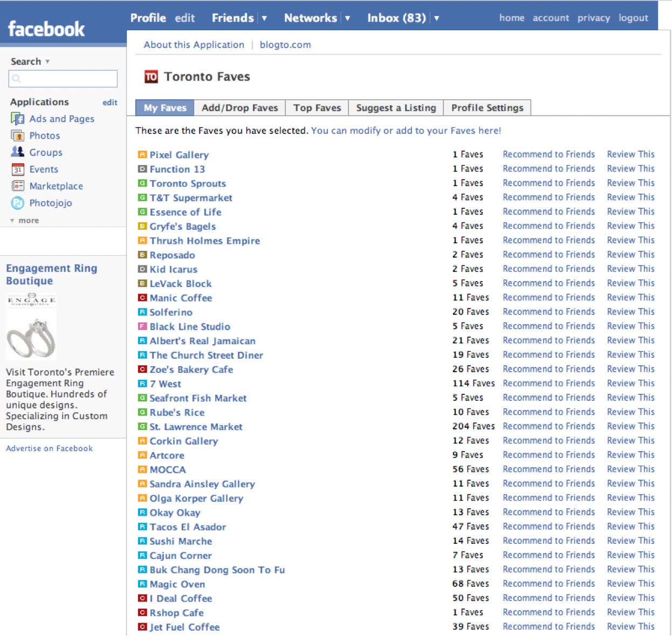Open the Inbox dropdown arrow

(x=436, y=18)
